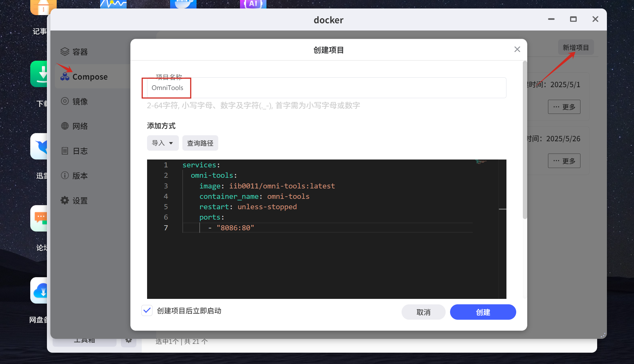Click the logs notepad icon in sidebar
Viewport: 634px width, 364px height.
point(65,151)
